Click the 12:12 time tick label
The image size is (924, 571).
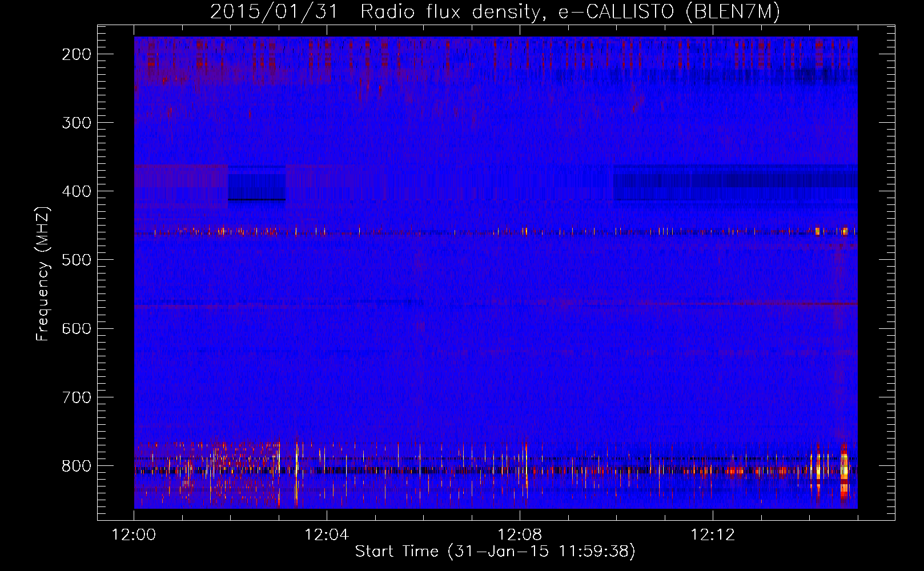tap(713, 535)
